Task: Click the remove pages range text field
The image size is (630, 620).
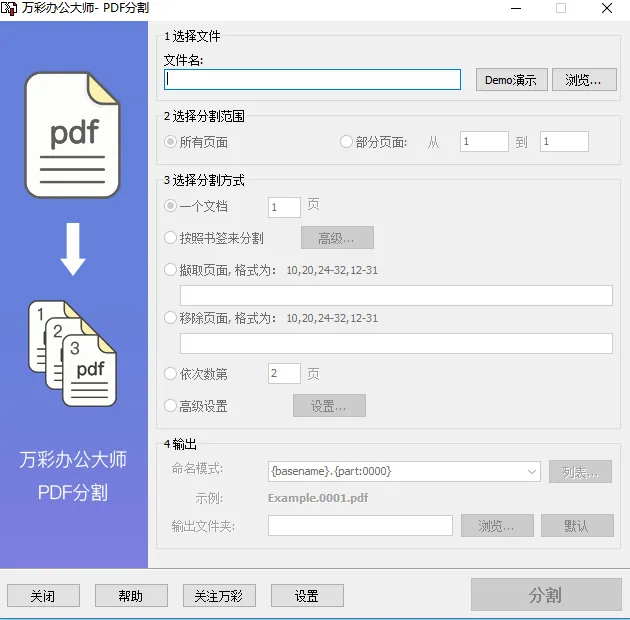Action: 396,343
